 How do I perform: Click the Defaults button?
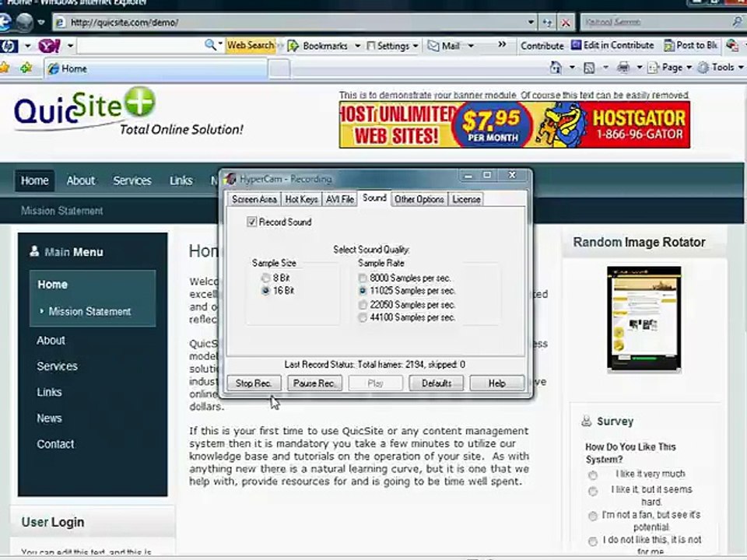(436, 383)
